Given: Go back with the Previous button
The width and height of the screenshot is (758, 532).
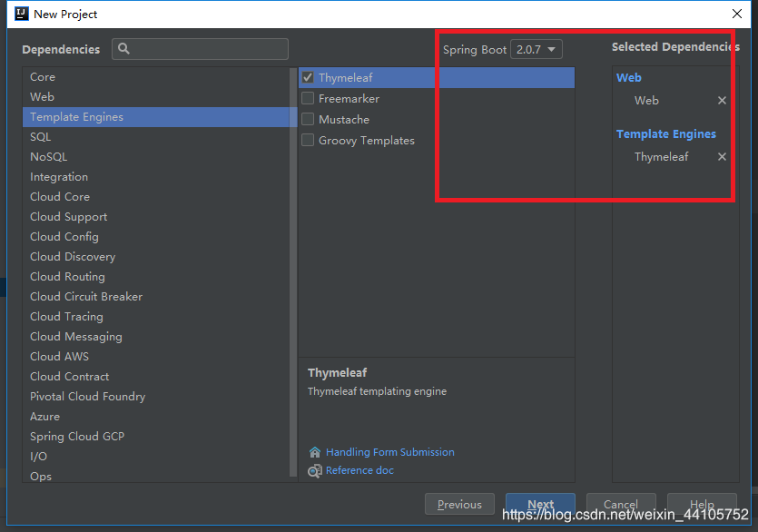Looking at the screenshot, I should click(459, 505).
